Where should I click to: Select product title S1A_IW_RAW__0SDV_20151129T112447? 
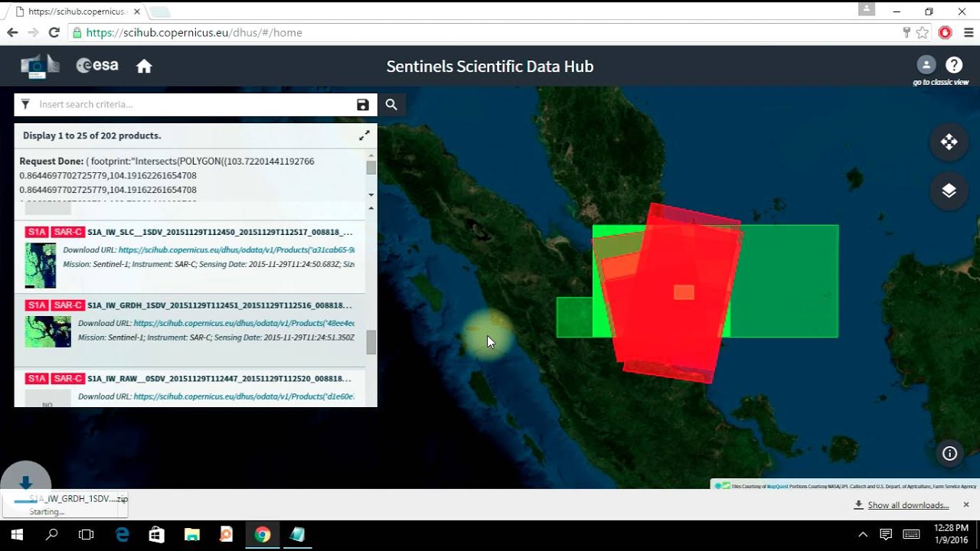(220, 379)
